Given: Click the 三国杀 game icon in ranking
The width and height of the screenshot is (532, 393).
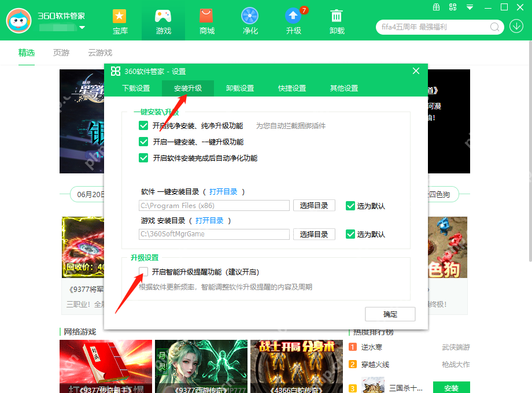Looking at the screenshot, I should click(373, 385).
